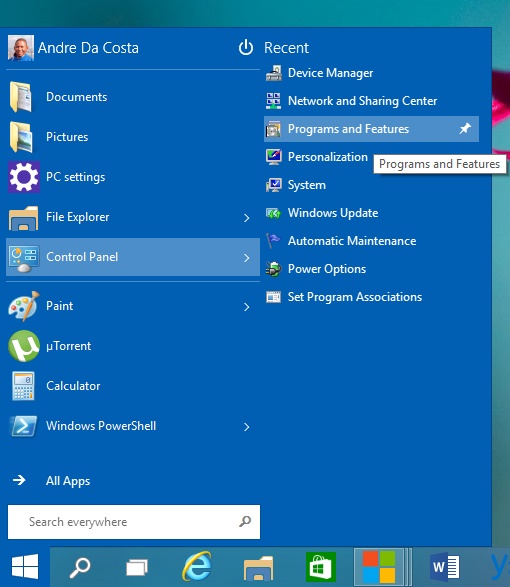This screenshot has height=587, width=510.
Task: Open the Pictures folder icon
Action: pyautogui.click(x=21, y=137)
